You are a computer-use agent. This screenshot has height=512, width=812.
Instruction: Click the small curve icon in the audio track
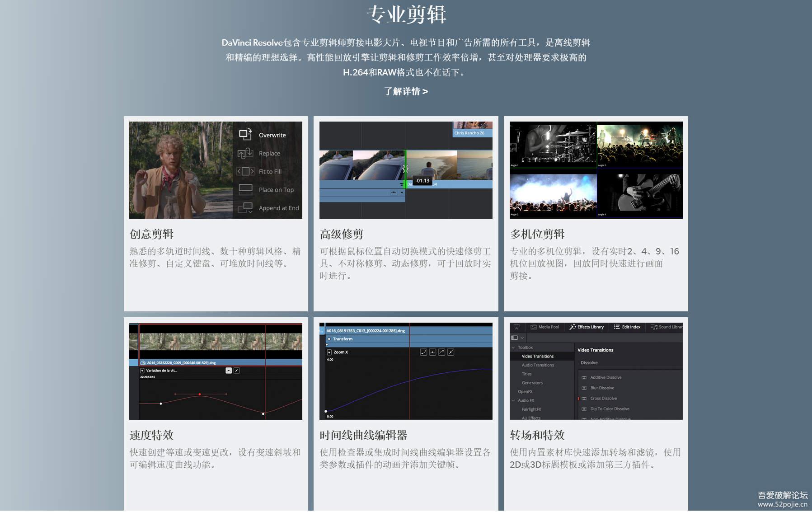click(x=394, y=193)
